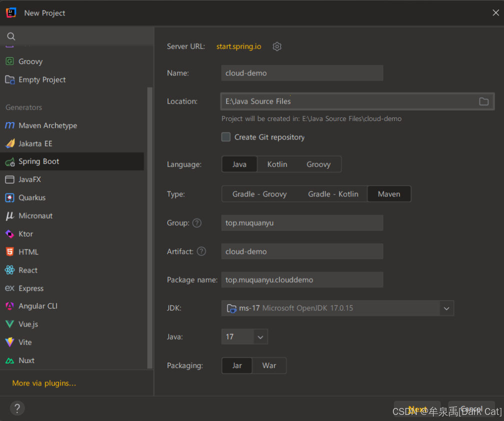Select HTML in the generators list
This screenshot has width=504, height=421.
click(x=72, y=251)
